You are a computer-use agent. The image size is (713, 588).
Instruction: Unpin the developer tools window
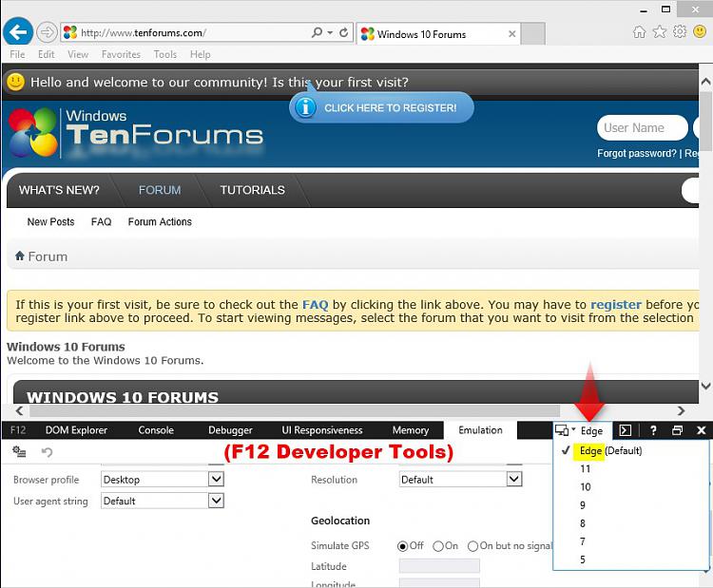point(677,430)
